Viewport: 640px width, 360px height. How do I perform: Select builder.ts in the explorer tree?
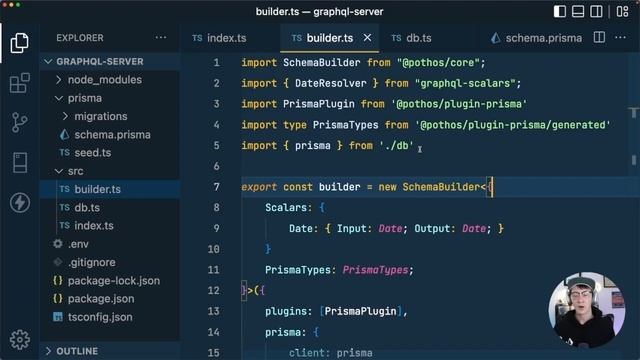click(110, 189)
